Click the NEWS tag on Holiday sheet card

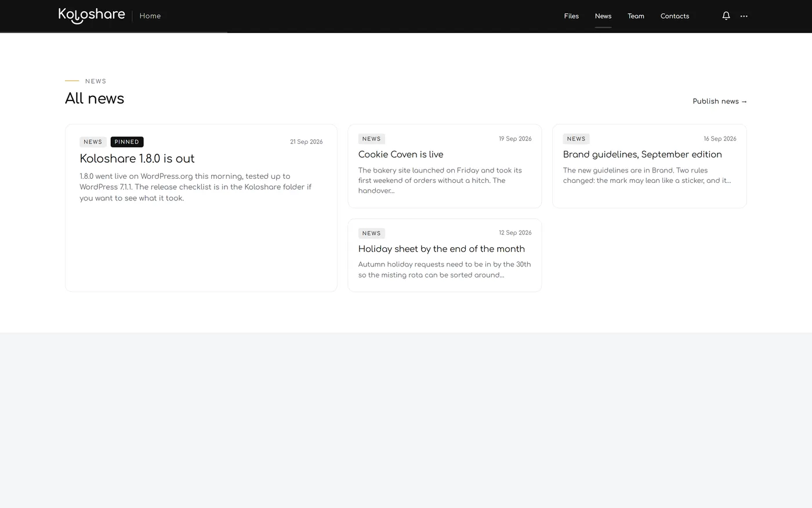(x=371, y=233)
